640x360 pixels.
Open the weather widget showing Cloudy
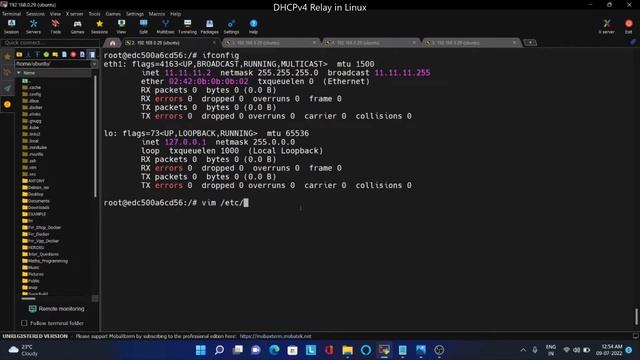point(24,350)
